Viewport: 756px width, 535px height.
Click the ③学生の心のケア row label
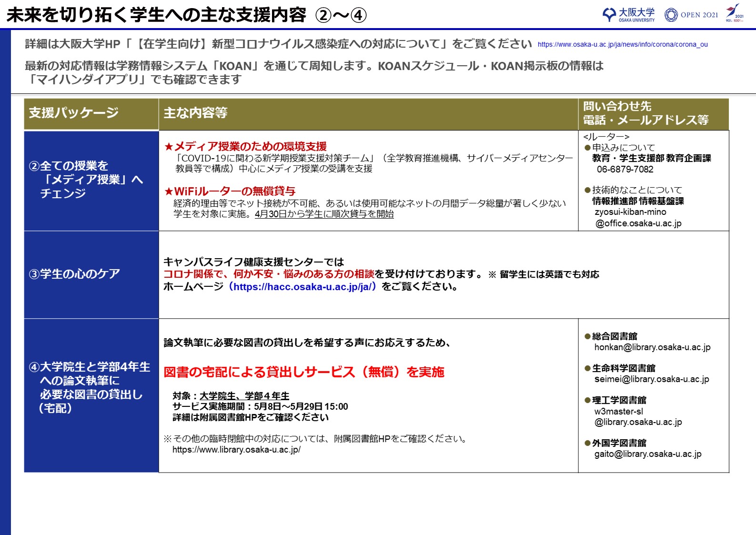[74, 274]
